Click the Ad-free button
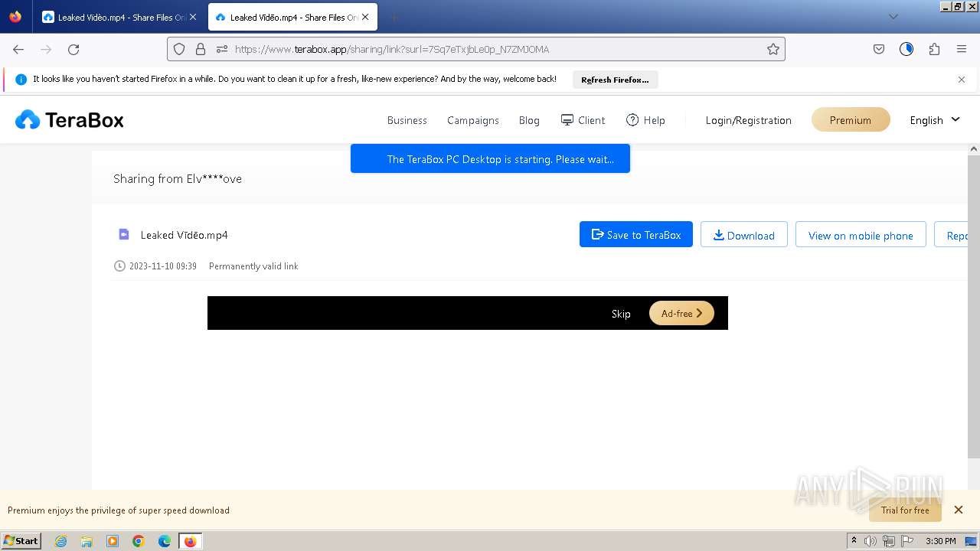Image resolution: width=980 pixels, height=551 pixels. point(681,313)
